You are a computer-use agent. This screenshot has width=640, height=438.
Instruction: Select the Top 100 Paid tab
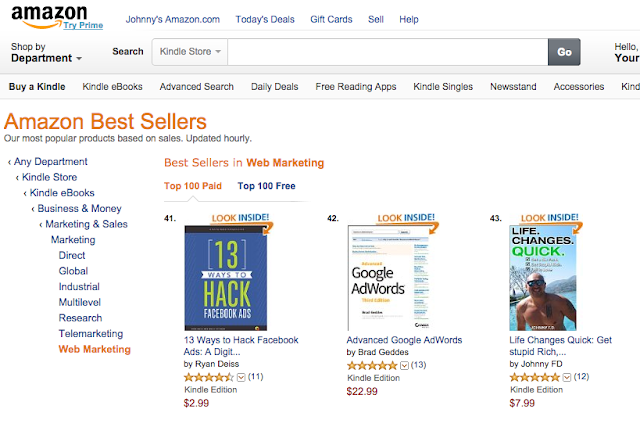[194, 186]
